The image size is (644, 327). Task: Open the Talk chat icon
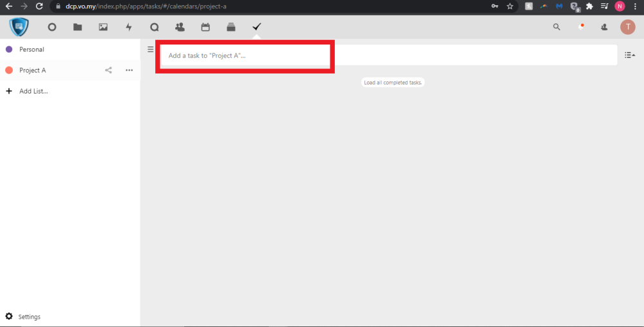coord(154,27)
